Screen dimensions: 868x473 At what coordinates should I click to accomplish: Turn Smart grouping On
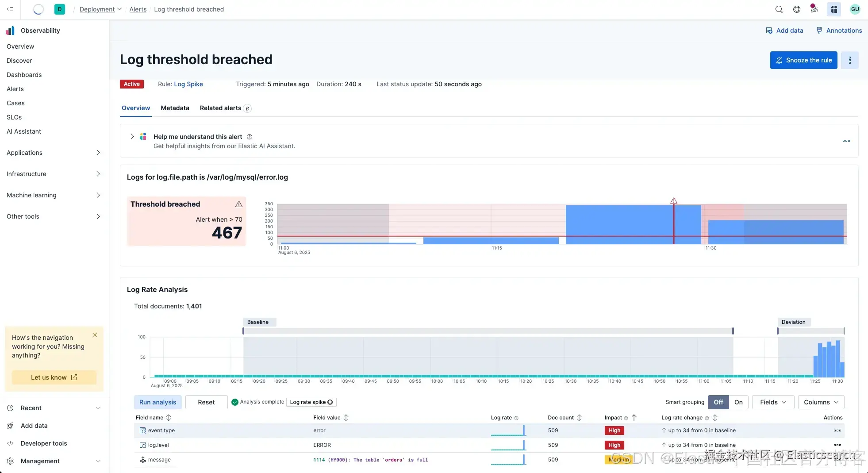(x=738, y=402)
